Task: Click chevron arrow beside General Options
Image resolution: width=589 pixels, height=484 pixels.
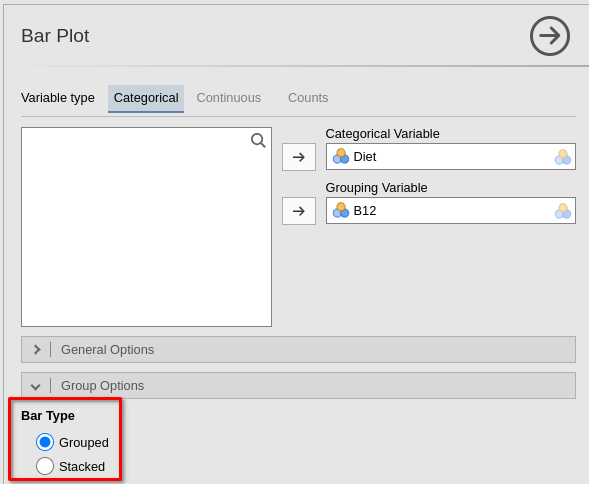Action: (x=37, y=349)
